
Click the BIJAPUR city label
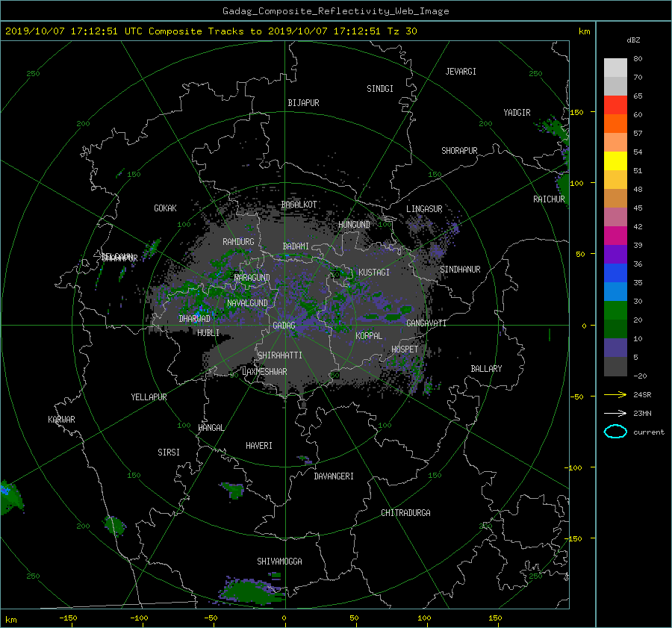click(303, 103)
